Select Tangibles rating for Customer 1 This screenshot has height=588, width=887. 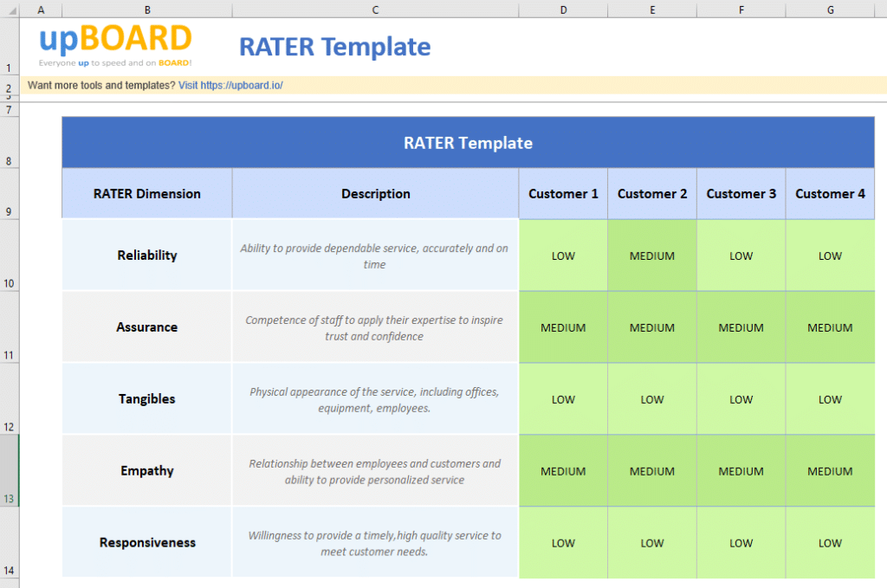point(563,398)
